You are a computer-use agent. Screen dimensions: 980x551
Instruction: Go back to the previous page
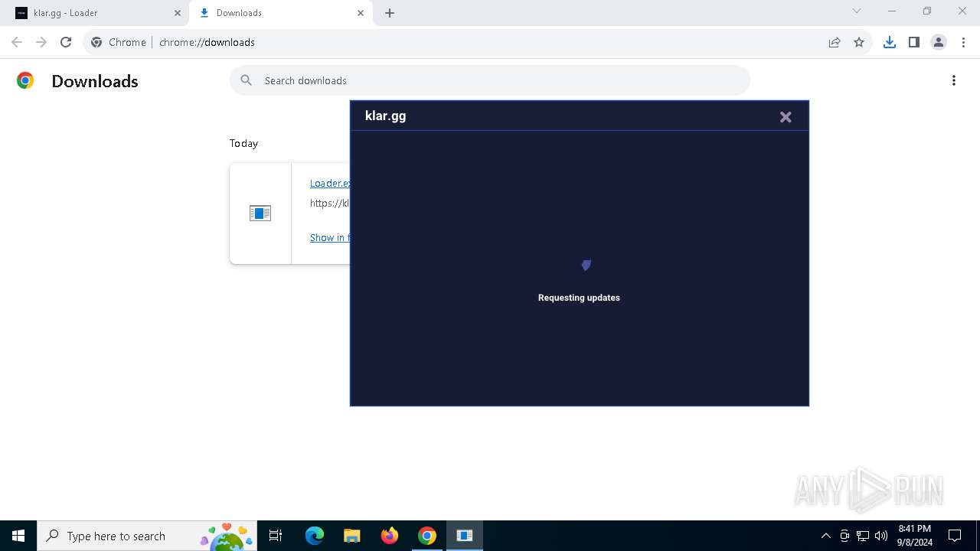point(17,42)
